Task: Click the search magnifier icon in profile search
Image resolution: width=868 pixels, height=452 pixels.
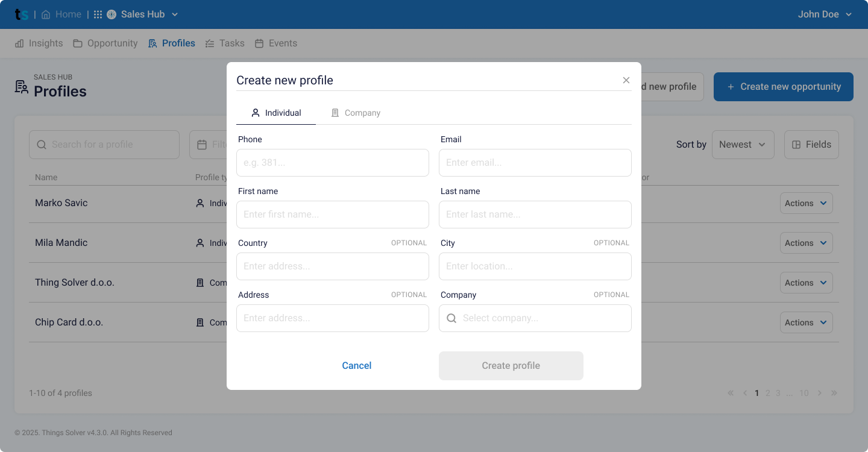Action: 42,145
